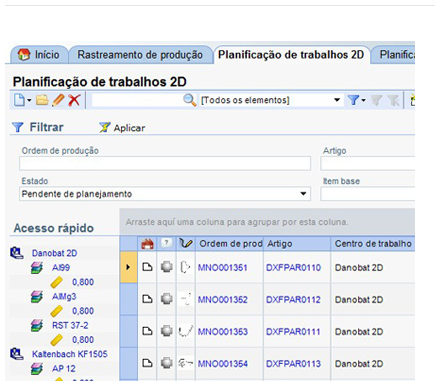
Task: Open article link DXFPAR0111
Action: click(293, 332)
